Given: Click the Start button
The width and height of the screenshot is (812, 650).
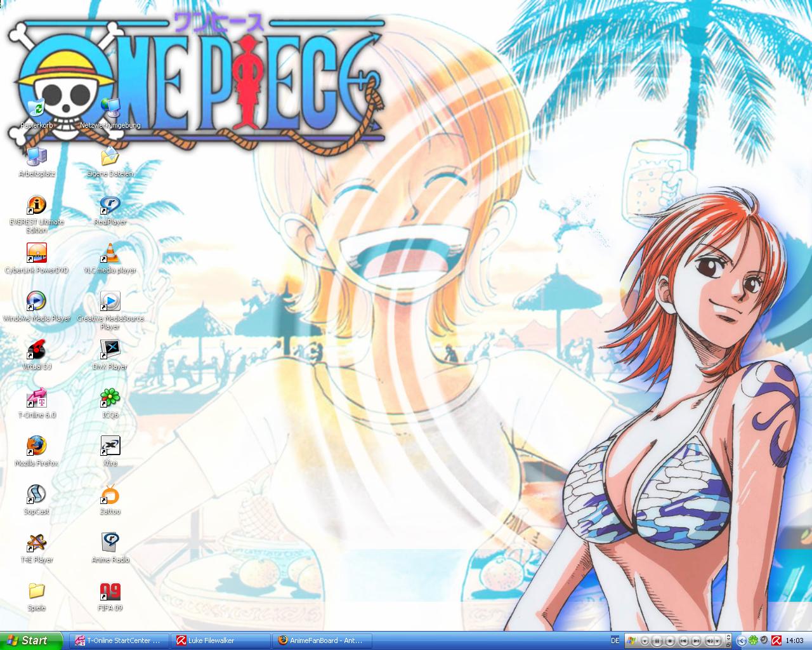Looking at the screenshot, I should tap(31, 640).
